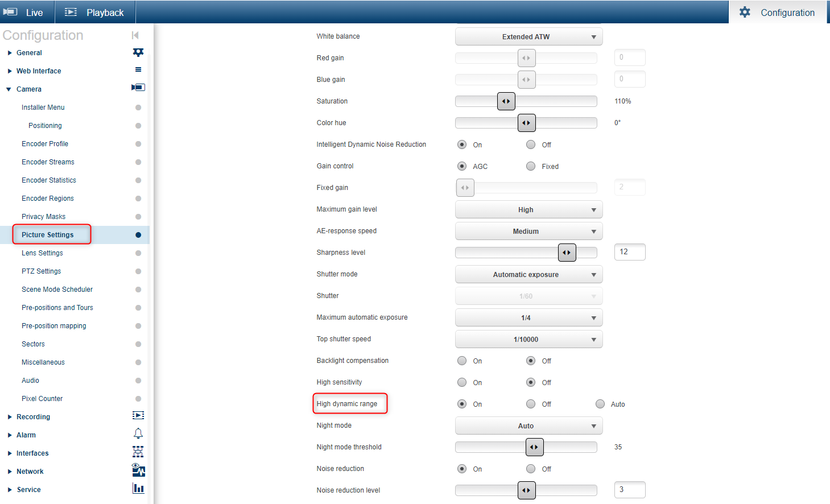
Task: Click the Alarm bell icon
Action: tap(138, 434)
